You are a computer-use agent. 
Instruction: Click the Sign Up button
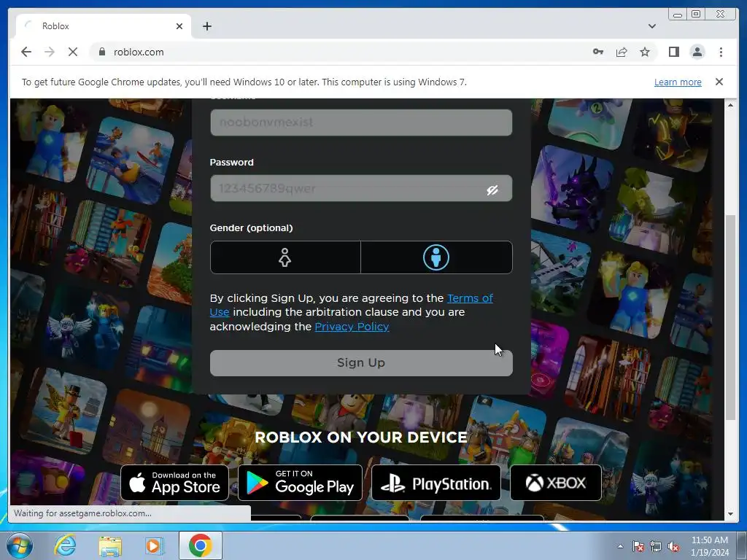pyautogui.click(x=361, y=363)
